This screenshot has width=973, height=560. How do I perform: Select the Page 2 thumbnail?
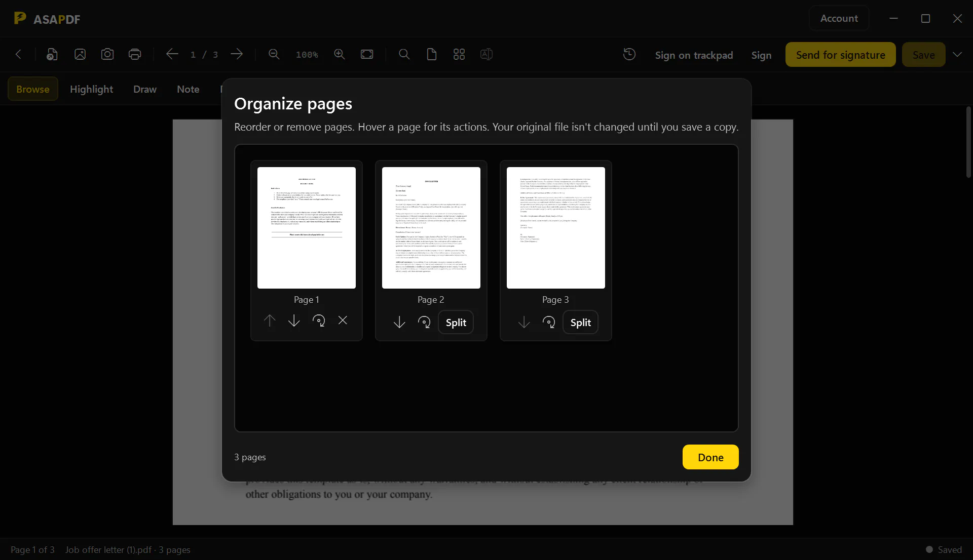coord(431,228)
